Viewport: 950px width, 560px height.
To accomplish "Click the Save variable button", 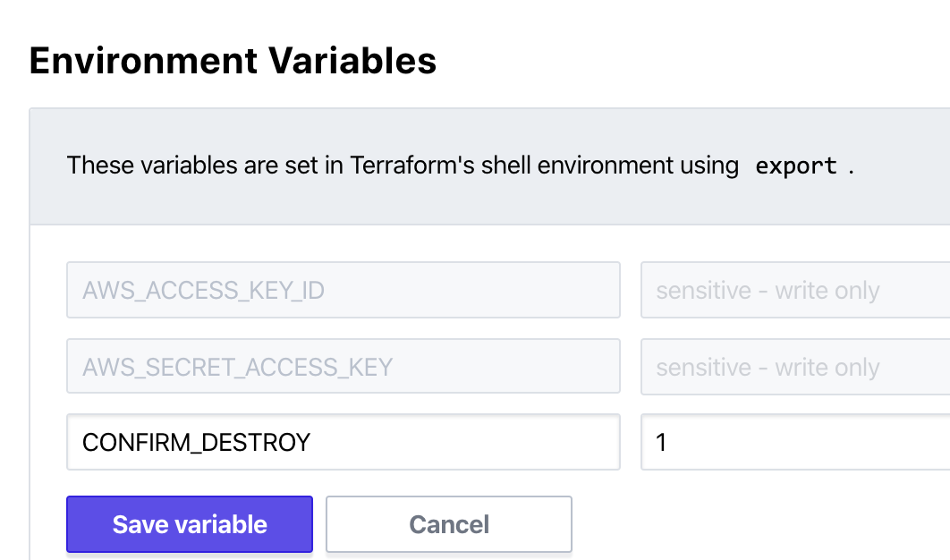I will (x=190, y=524).
